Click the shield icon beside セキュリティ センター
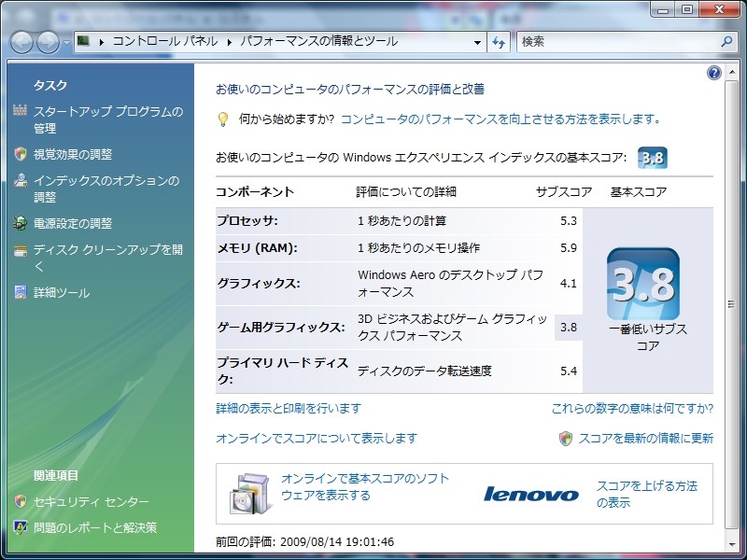 pyautogui.click(x=20, y=501)
